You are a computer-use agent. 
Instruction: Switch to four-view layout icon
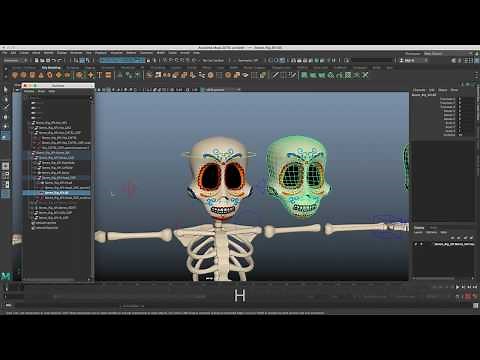click(6, 175)
